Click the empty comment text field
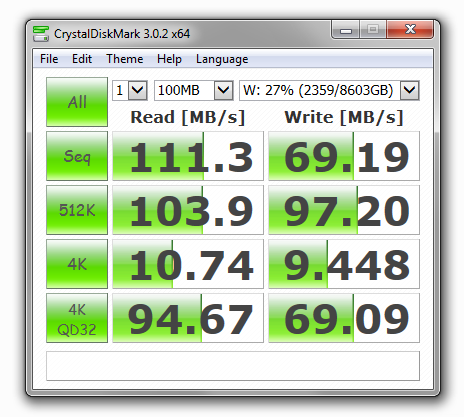This screenshot has height=417, width=464. click(x=233, y=366)
